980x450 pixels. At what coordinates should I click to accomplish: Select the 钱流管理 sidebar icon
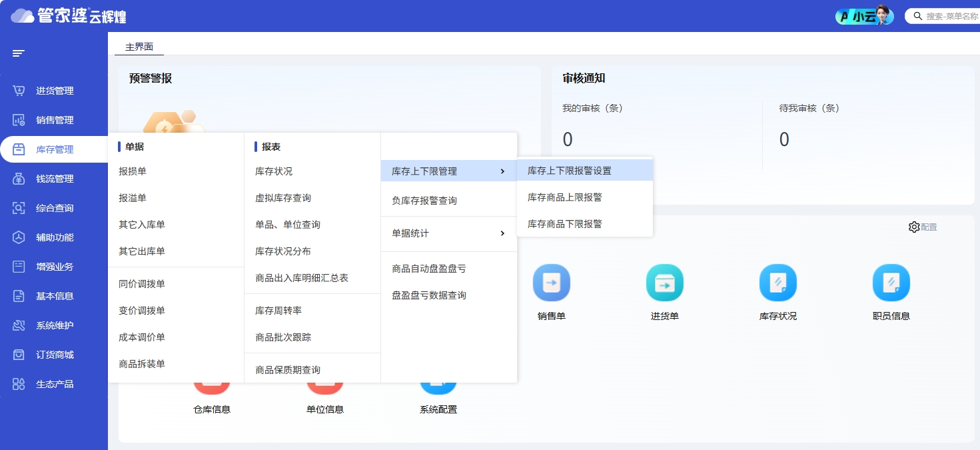click(19, 179)
